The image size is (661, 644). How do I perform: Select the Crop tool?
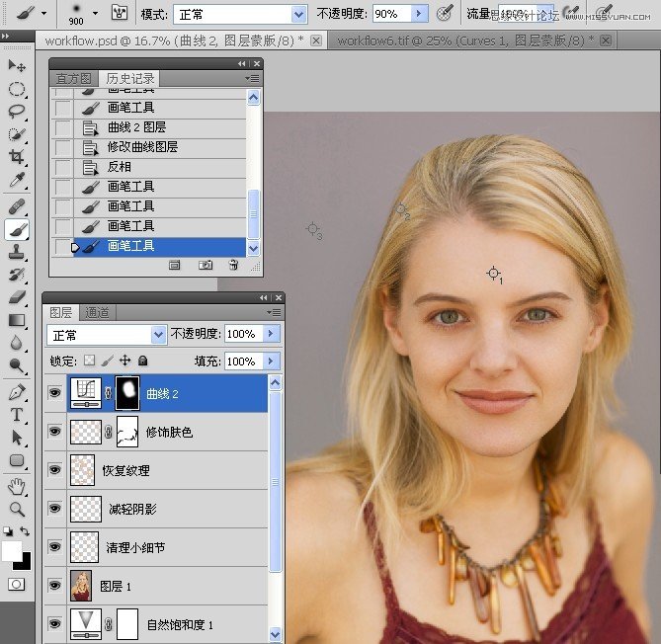tap(17, 158)
